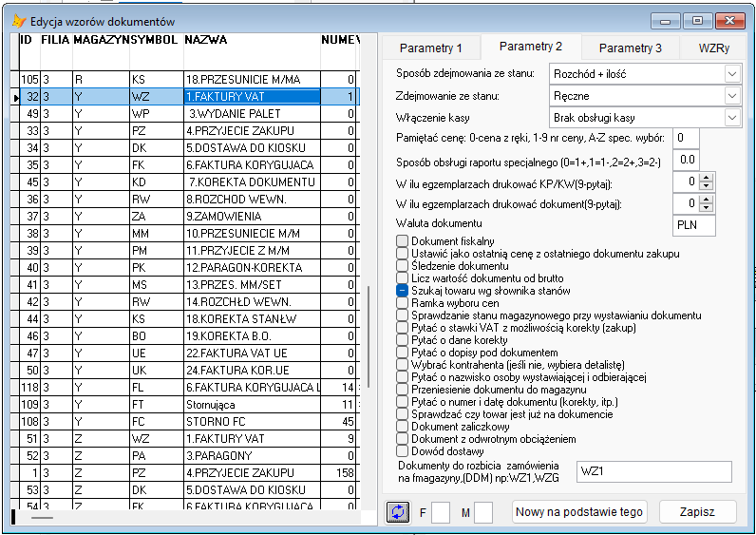Click the raport specjalny 0.0 field
The height and width of the screenshot is (535, 756).
pos(686,160)
